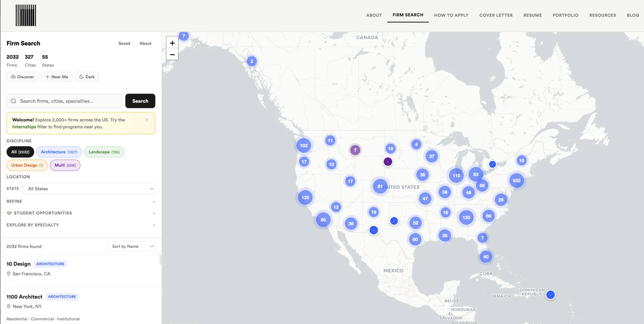Open the About page in top navigation
The width and height of the screenshot is (644, 324).
374,15
